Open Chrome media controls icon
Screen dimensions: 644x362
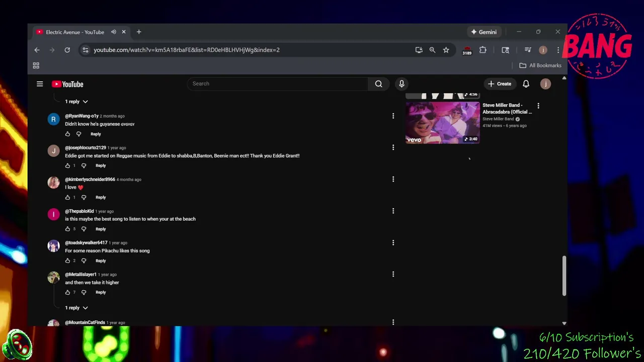pos(528,50)
